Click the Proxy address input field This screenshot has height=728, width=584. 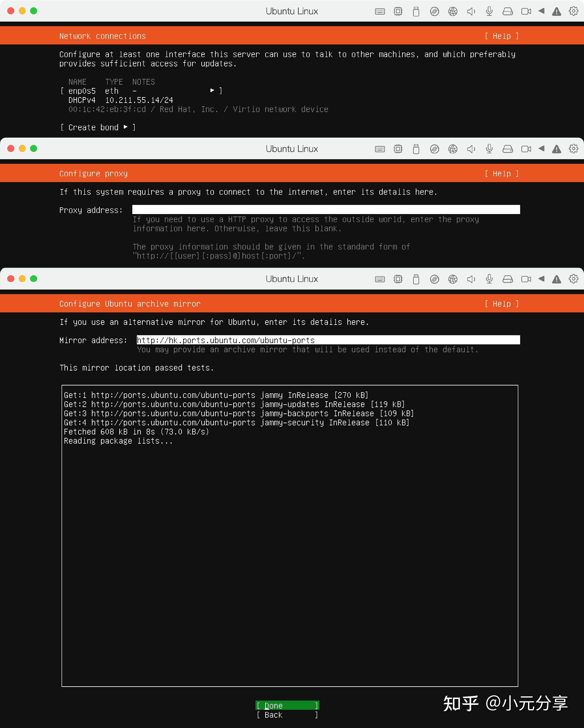tap(325, 210)
